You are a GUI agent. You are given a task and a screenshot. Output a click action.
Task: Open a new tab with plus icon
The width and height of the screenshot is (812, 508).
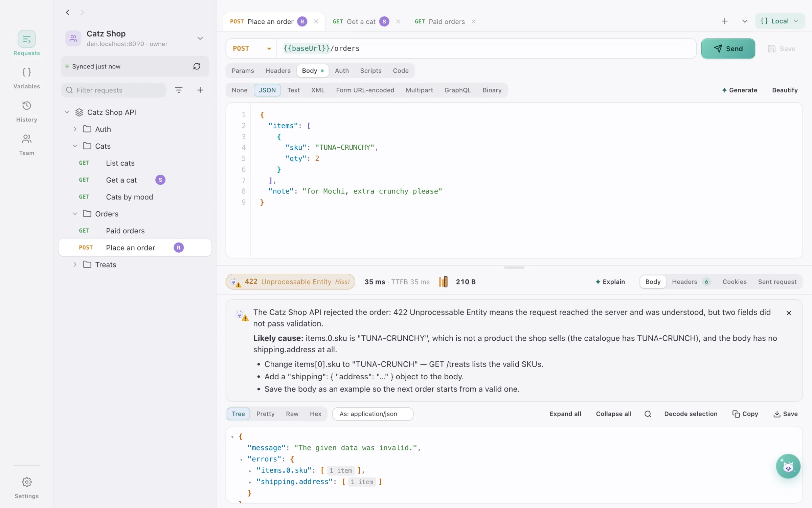pos(724,21)
